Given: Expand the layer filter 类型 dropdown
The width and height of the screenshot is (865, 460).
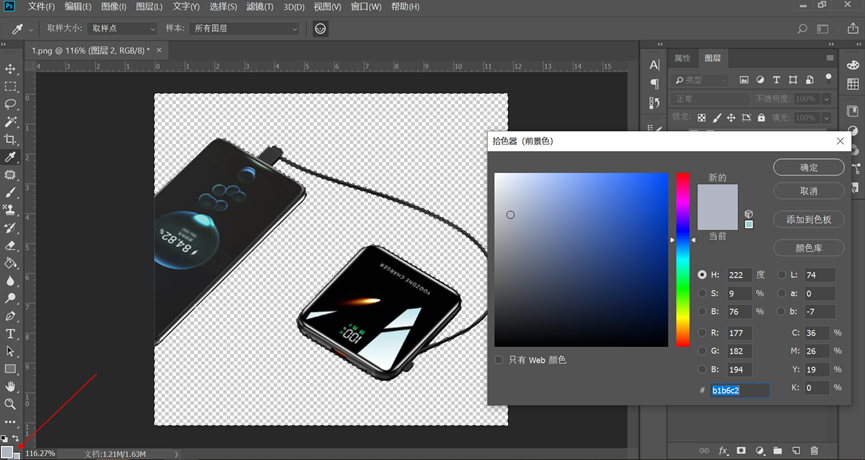Looking at the screenshot, I should click(x=702, y=80).
